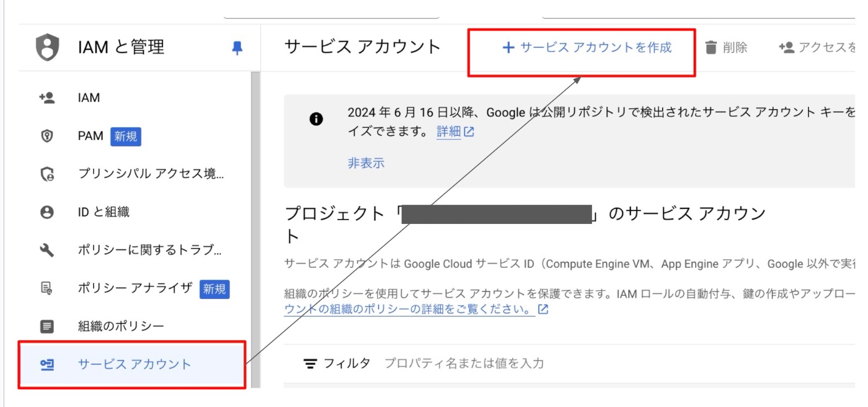Click the アクセスを管理 button
Image resolution: width=868 pixels, height=407 pixels.
[x=817, y=47]
